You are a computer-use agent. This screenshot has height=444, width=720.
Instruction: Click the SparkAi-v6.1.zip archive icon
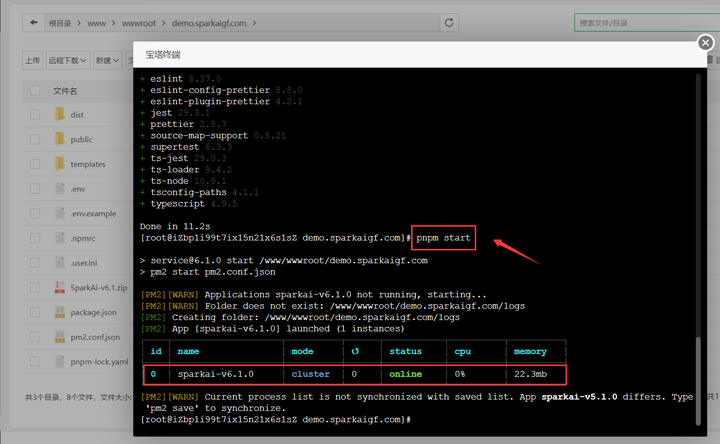[x=59, y=287]
